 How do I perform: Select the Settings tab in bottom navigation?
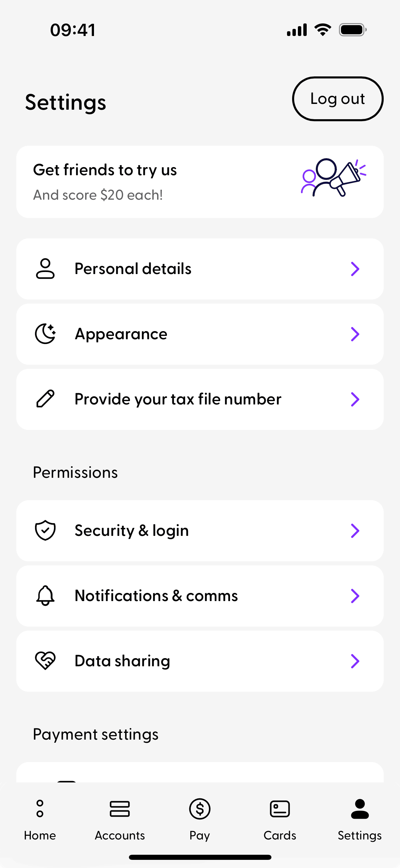pos(360,818)
